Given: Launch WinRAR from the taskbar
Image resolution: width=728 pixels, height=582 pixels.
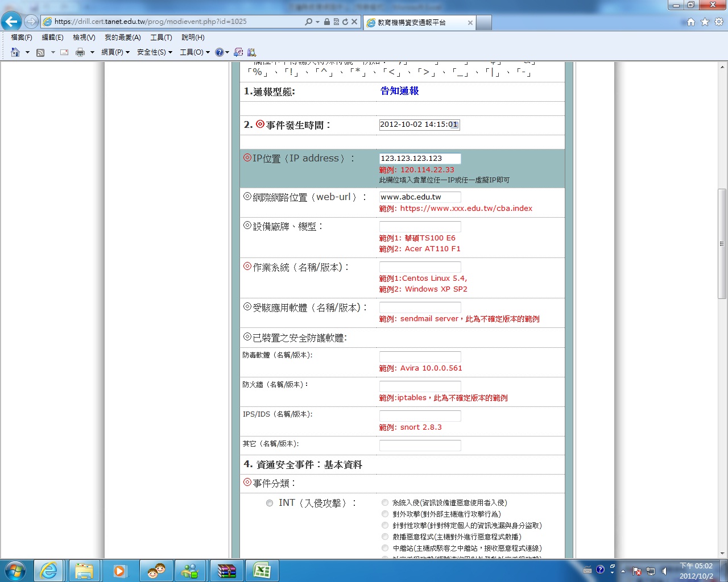Looking at the screenshot, I should 226,571.
